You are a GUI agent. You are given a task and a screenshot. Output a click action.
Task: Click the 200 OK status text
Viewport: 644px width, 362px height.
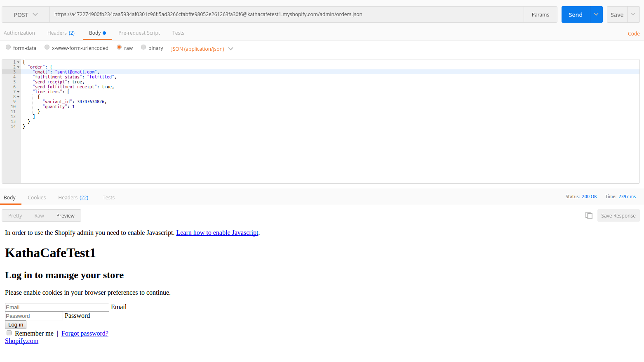(590, 196)
